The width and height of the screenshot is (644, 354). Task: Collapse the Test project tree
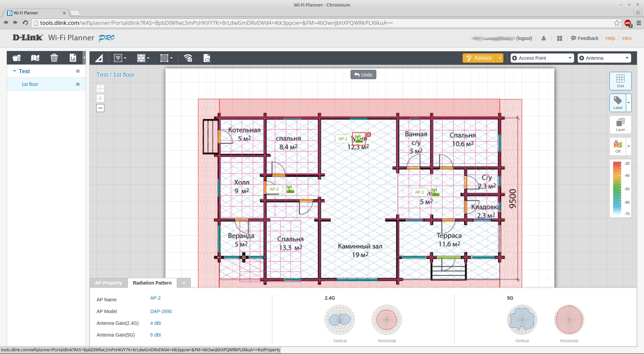tap(14, 71)
